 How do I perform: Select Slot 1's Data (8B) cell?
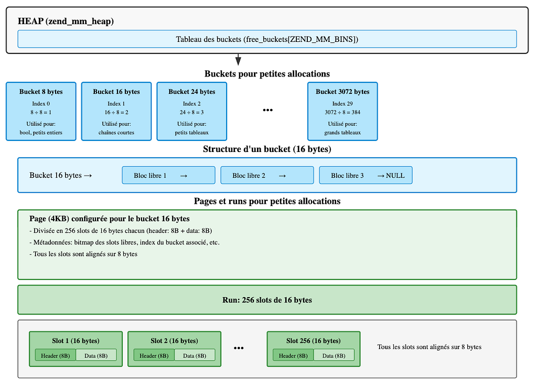coord(96,355)
